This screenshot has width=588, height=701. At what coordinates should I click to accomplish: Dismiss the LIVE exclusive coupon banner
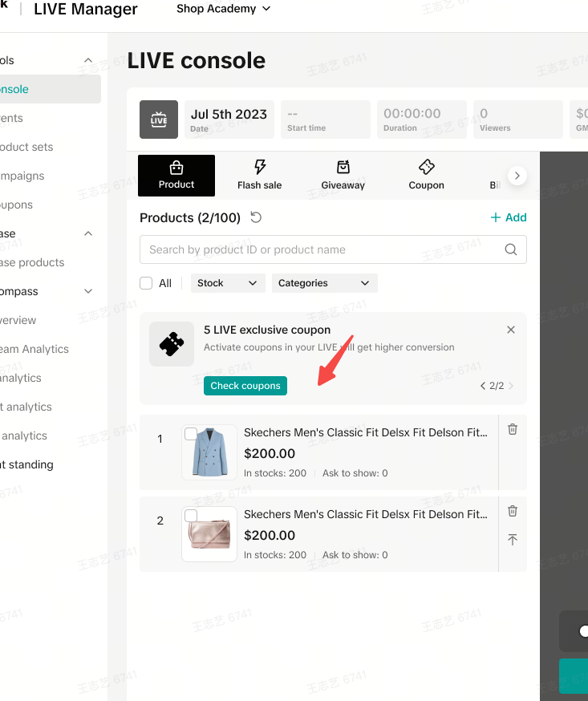click(511, 330)
